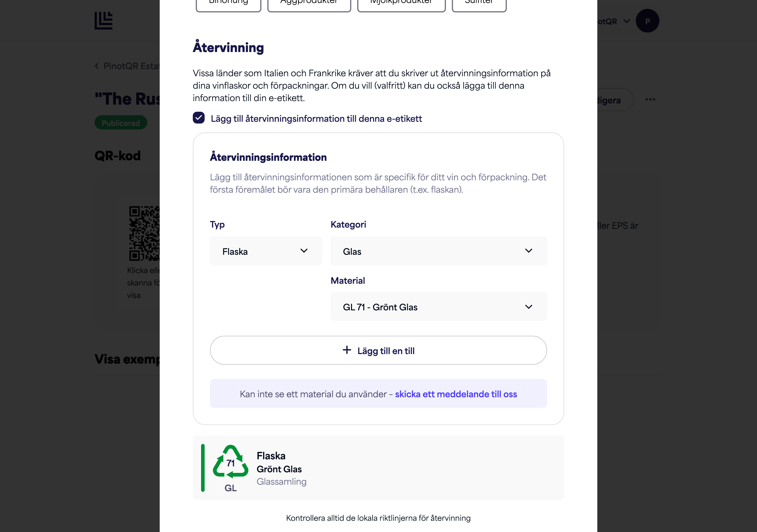Viewport: 757px width, 532px height.
Task: Click the Publicerad status badge
Action: (121, 123)
